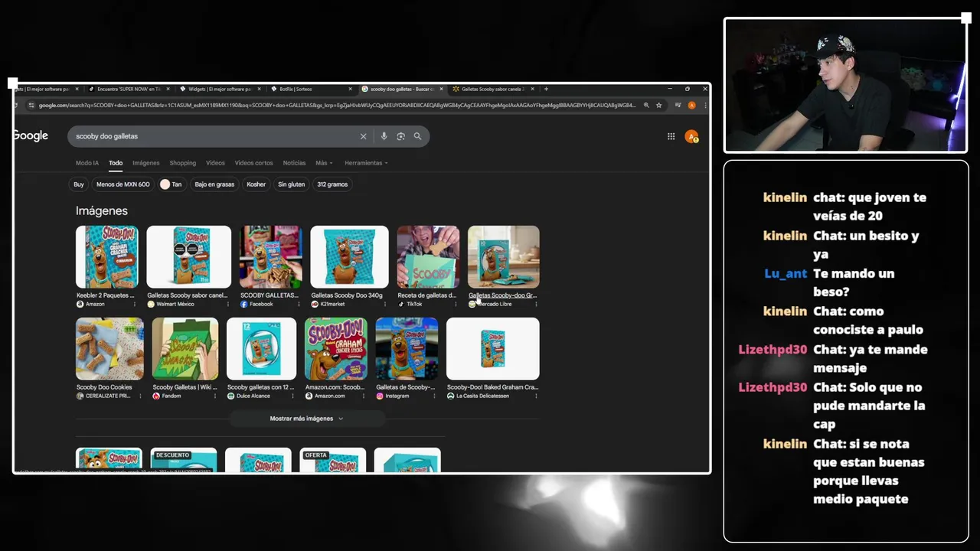
Task: Click the address bar URL
Action: click(x=337, y=105)
